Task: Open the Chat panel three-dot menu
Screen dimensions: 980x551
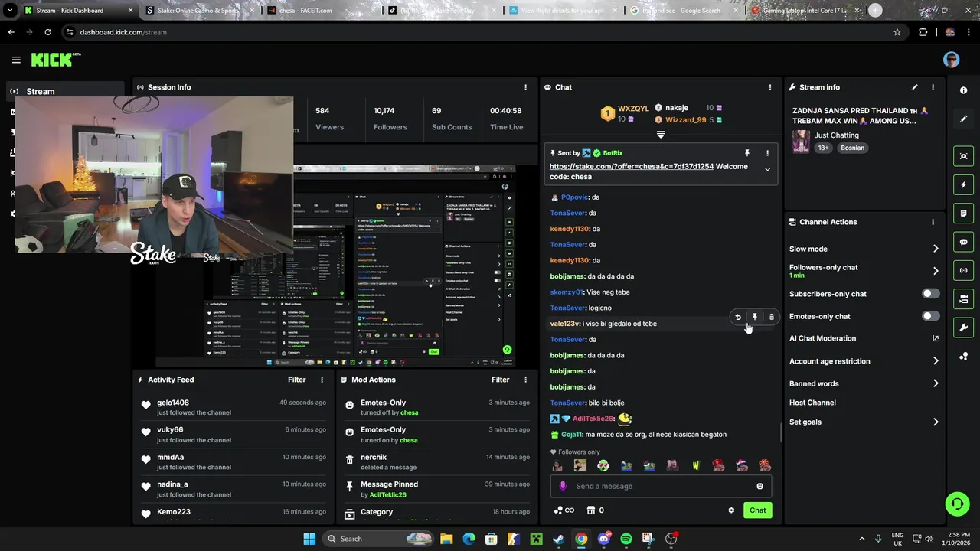Action: [770, 87]
